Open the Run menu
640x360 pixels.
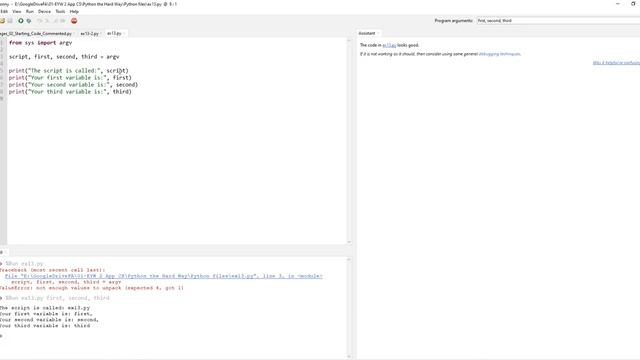coord(30,11)
